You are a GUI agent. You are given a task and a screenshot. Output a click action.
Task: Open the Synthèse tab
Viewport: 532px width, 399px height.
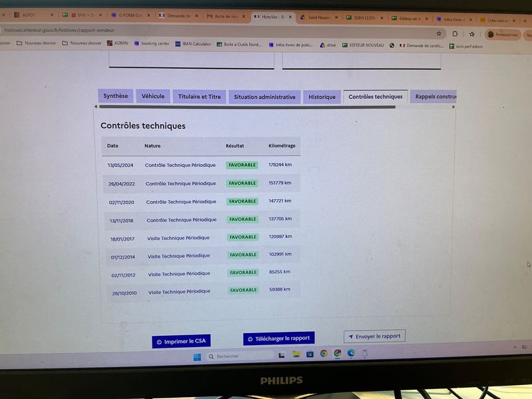click(116, 96)
